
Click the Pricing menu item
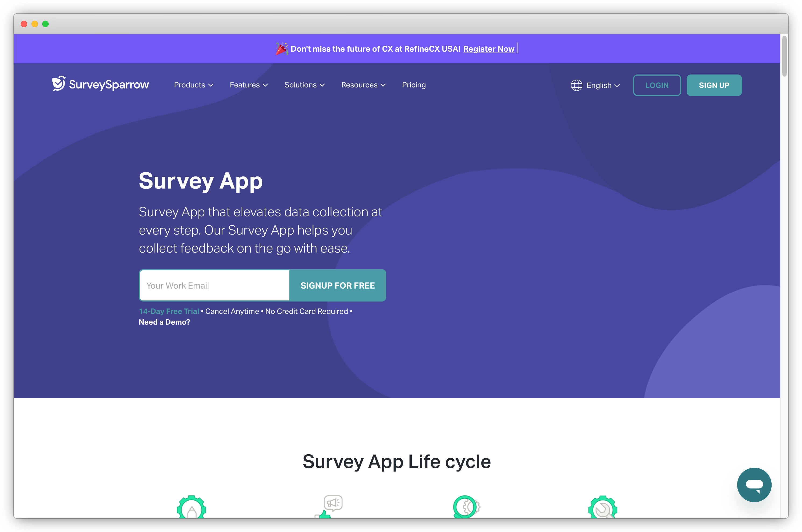click(414, 84)
